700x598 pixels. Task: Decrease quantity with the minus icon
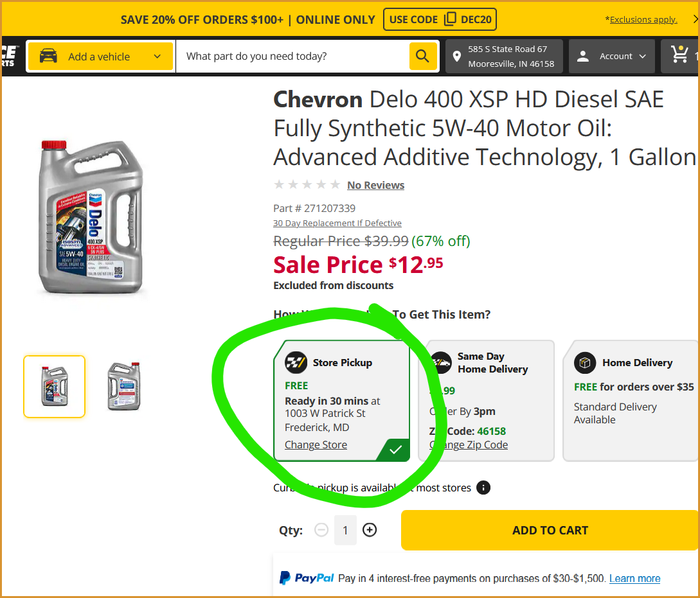[321, 530]
